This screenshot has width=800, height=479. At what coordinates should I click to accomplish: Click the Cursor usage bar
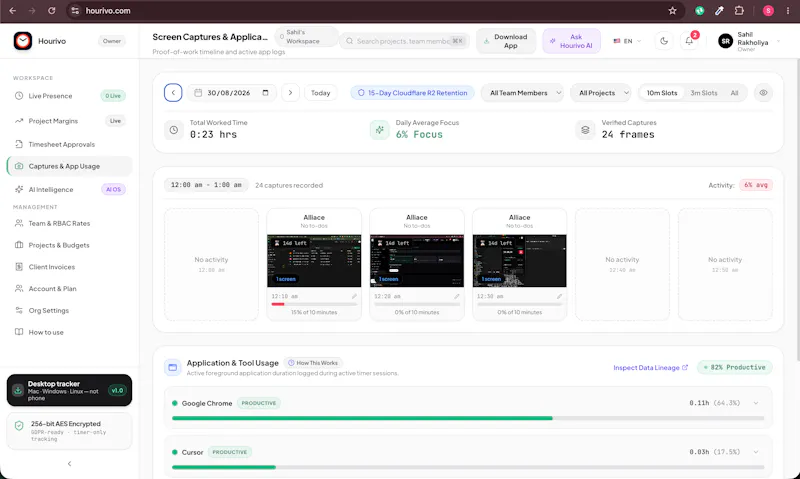(x=468, y=467)
